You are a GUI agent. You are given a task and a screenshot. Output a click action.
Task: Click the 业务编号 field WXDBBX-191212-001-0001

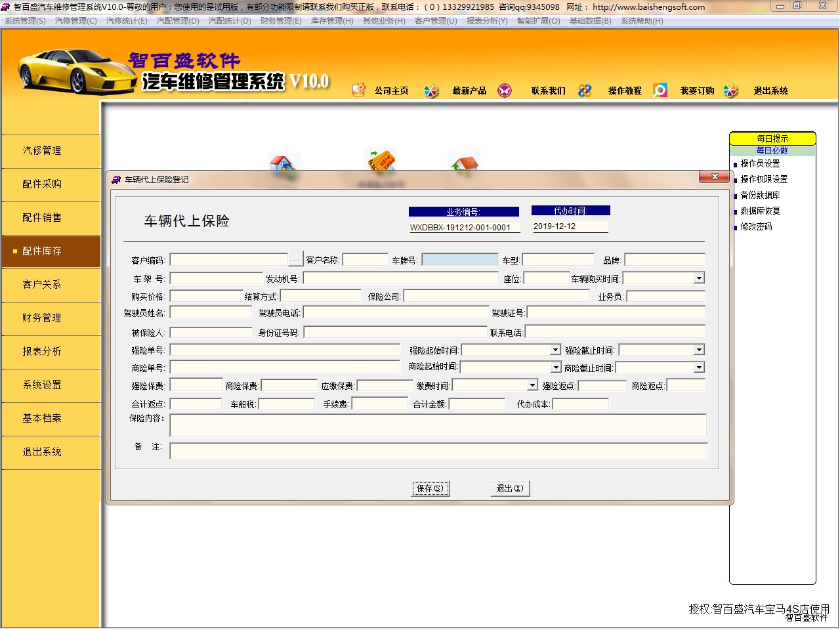pos(464,227)
